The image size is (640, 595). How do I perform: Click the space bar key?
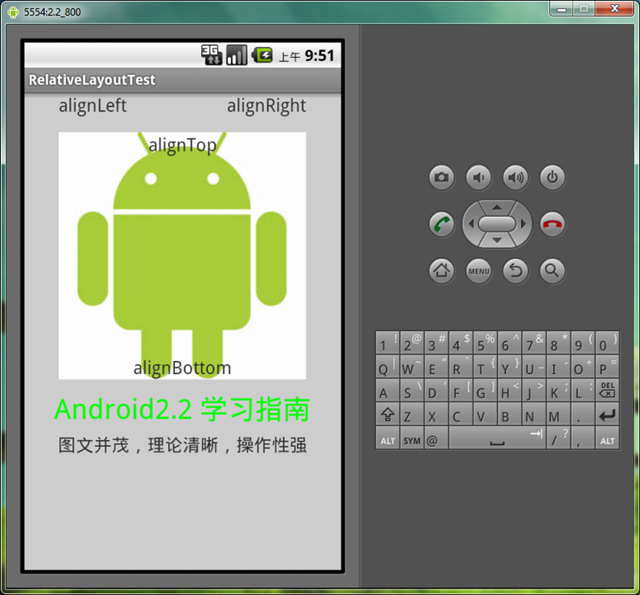[497, 438]
